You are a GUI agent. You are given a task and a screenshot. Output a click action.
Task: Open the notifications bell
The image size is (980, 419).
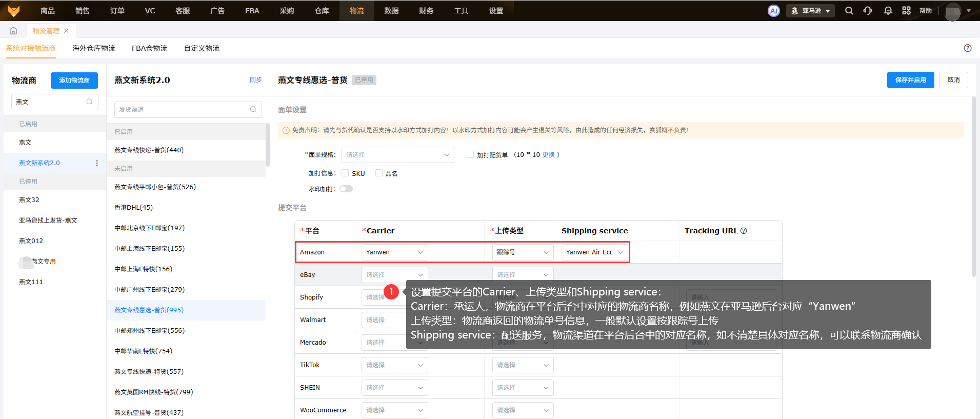tap(888, 11)
